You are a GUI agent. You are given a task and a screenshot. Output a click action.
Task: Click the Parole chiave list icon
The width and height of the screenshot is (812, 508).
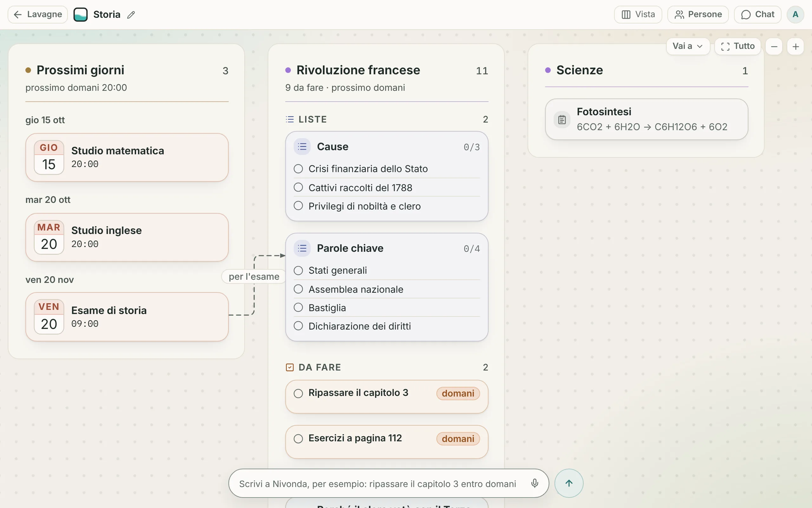[x=302, y=248]
